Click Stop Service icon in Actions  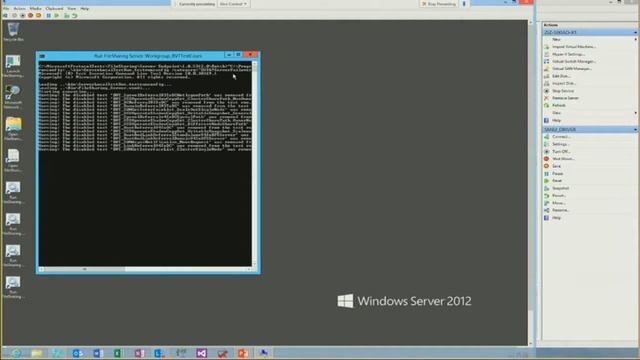[547, 91]
